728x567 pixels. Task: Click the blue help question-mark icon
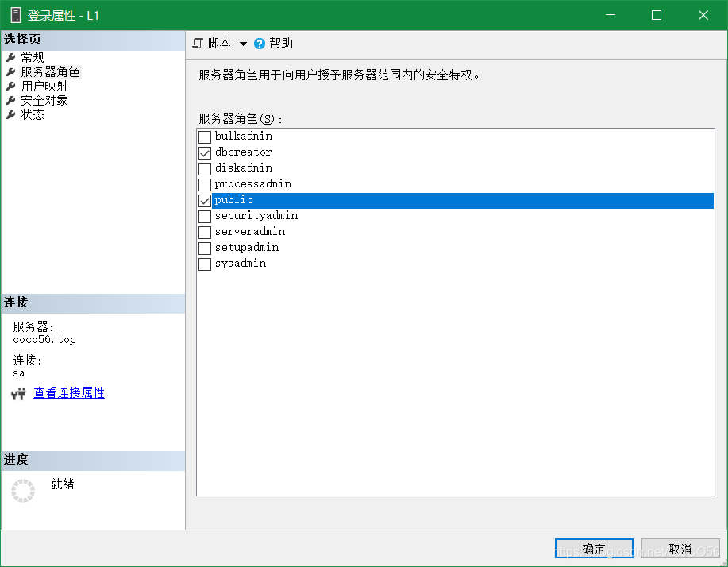tap(260, 44)
